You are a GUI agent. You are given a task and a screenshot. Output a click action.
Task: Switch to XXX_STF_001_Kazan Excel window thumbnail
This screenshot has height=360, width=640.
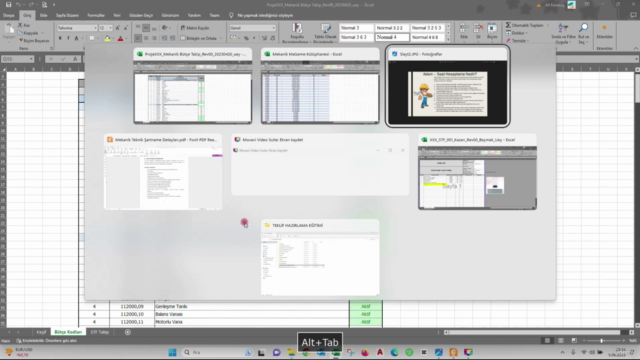click(477, 172)
